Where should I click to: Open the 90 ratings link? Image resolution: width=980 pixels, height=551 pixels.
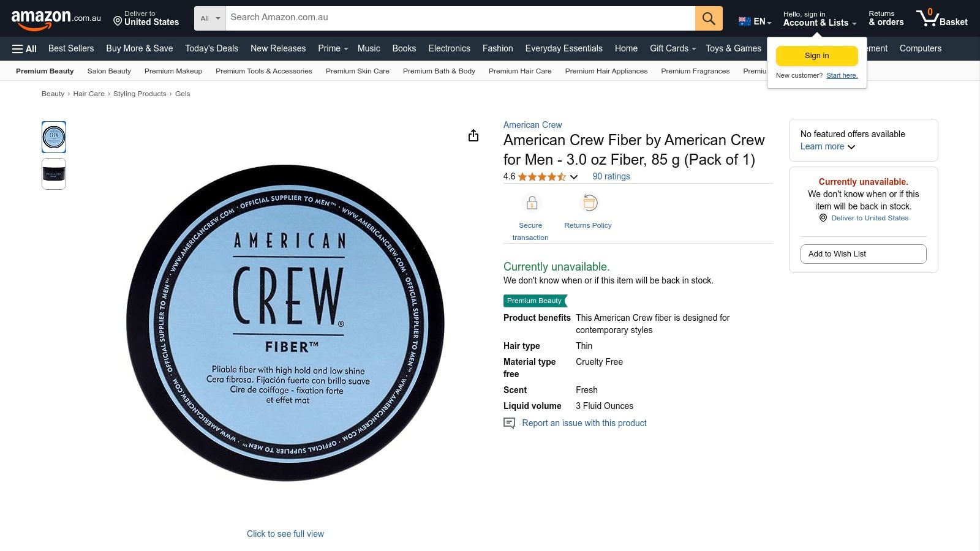click(x=611, y=176)
